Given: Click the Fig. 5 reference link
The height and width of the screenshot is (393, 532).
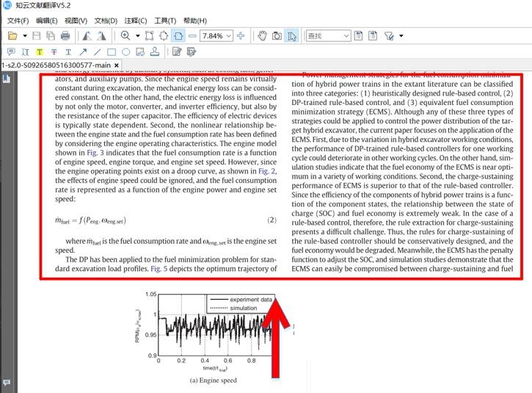Looking at the screenshot, I should pos(159,269).
